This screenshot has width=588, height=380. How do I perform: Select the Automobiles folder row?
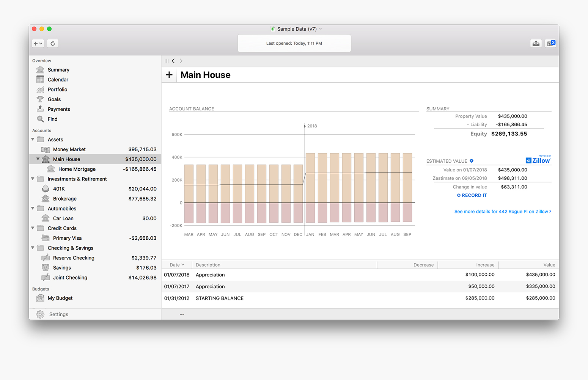(95, 209)
